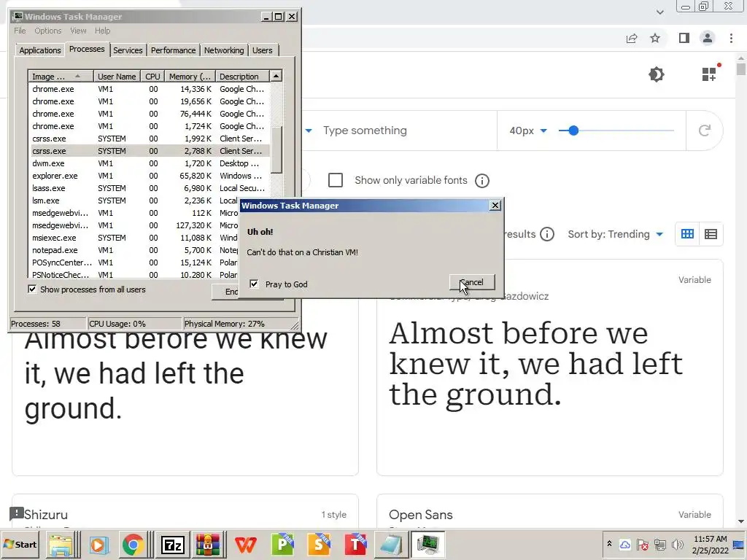Open the Shizuru font card

pos(185,512)
